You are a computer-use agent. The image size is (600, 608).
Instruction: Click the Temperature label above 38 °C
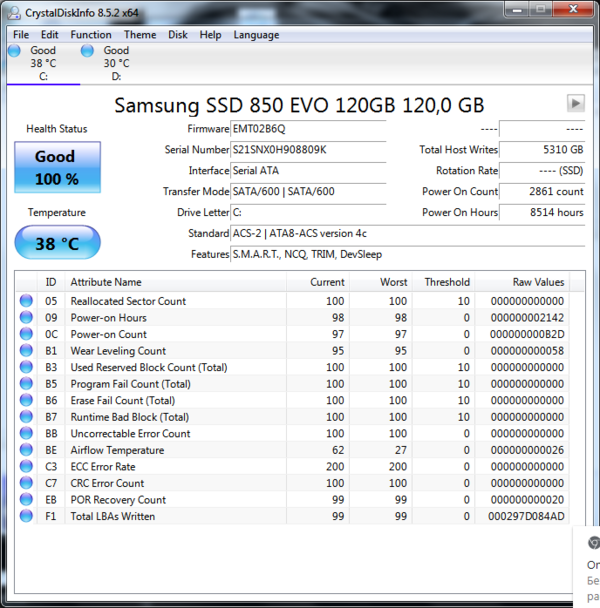[x=57, y=212]
